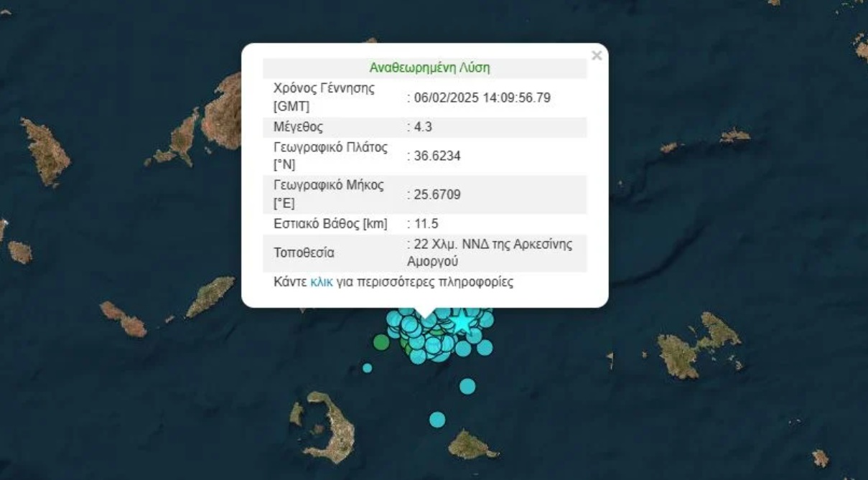Click Anafi island at the map bottom
Viewport: 868px width, 480px height.
tap(470, 446)
